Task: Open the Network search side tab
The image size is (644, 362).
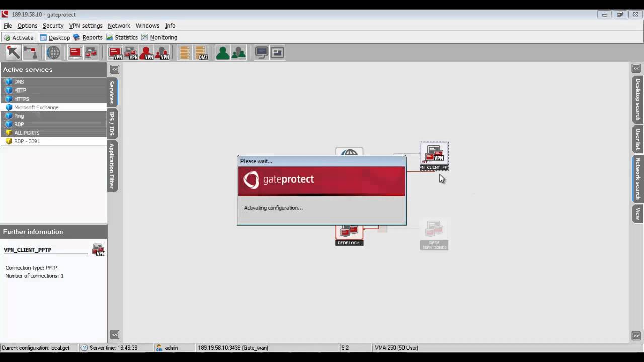Action: coord(637,179)
